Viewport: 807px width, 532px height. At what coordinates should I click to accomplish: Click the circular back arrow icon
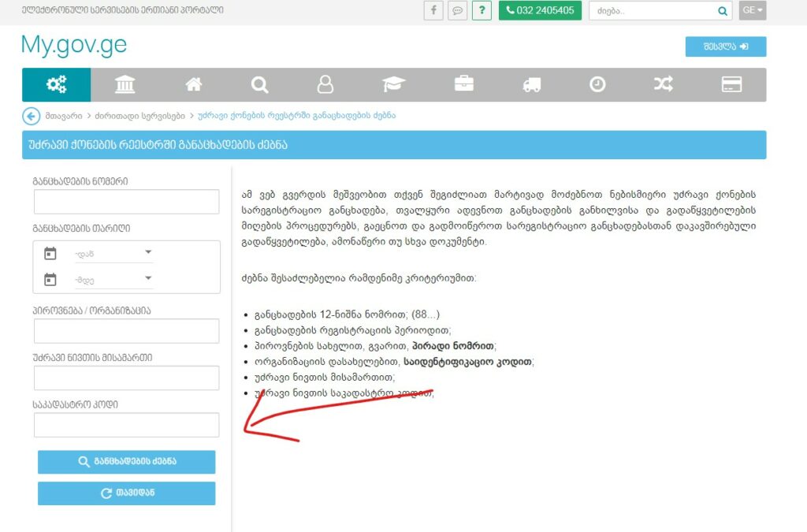pos(31,116)
